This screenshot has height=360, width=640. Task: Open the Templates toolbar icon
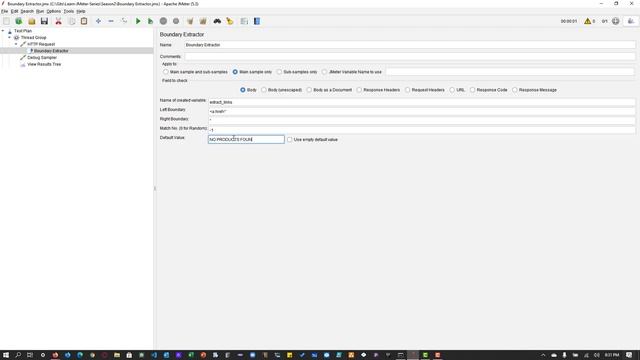point(19,21)
